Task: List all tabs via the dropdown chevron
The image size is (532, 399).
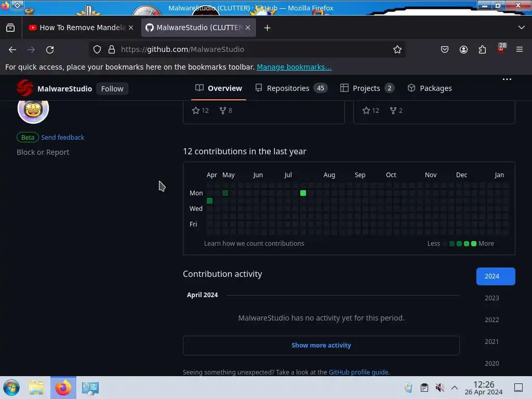Action: pyautogui.click(x=522, y=28)
